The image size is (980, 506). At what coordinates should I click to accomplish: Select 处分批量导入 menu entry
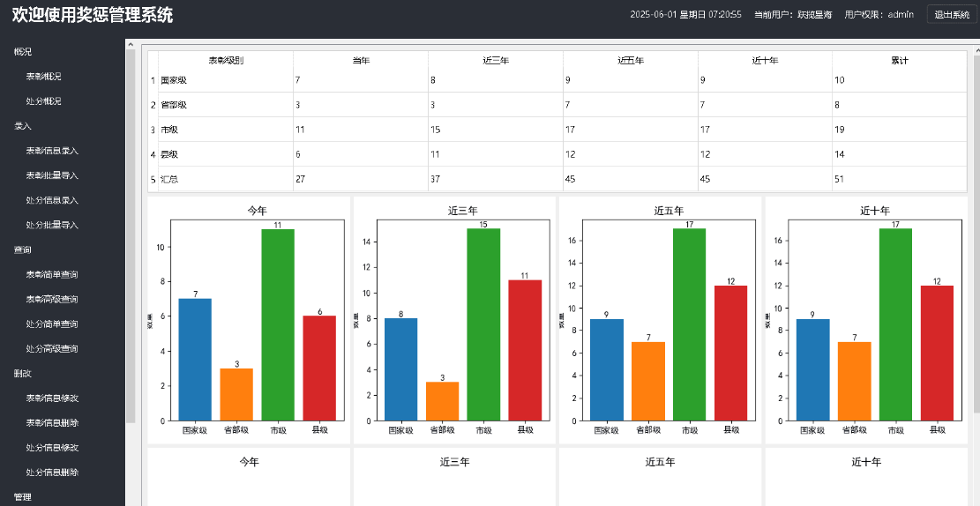52,225
